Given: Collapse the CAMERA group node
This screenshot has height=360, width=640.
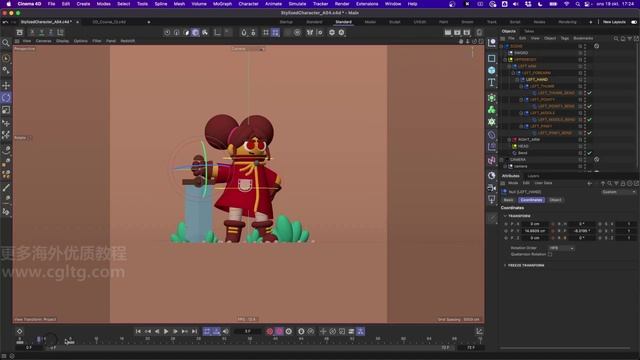Looking at the screenshot, I should 502,160.
